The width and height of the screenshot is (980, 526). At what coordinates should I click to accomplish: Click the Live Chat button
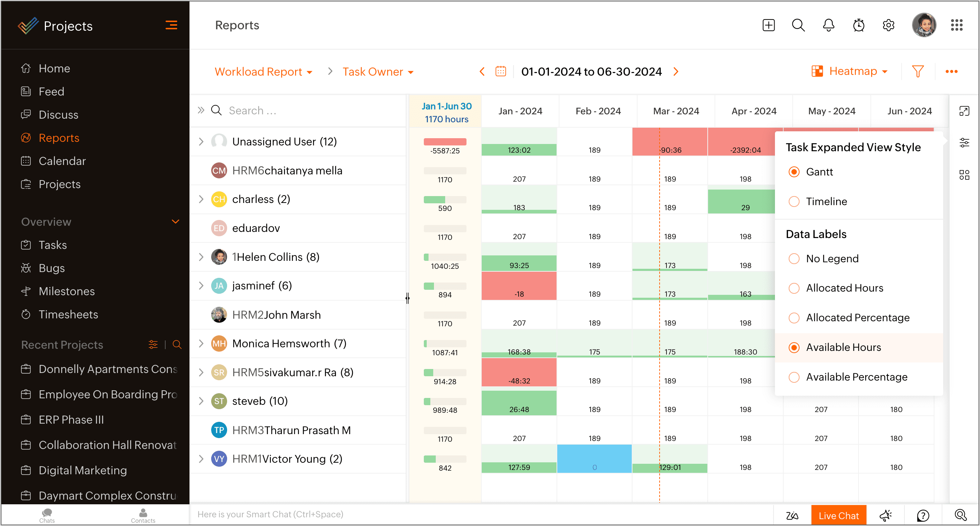(x=838, y=516)
